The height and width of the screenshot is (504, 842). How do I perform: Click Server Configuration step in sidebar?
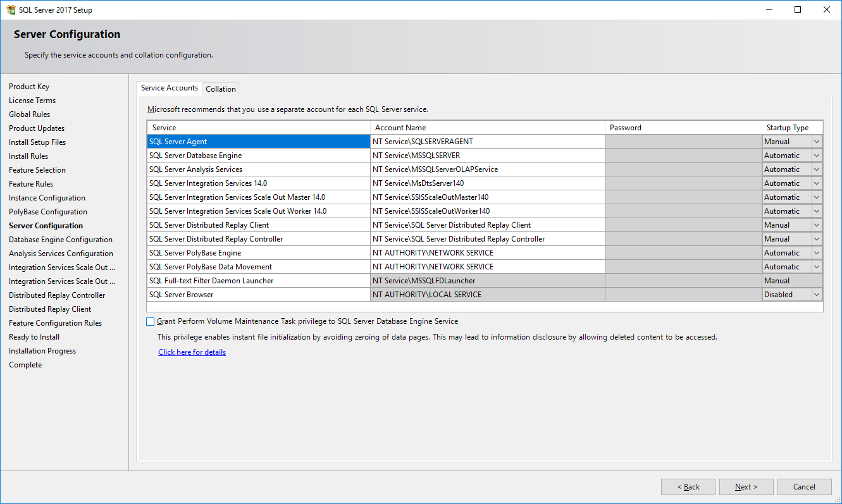click(46, 226)
